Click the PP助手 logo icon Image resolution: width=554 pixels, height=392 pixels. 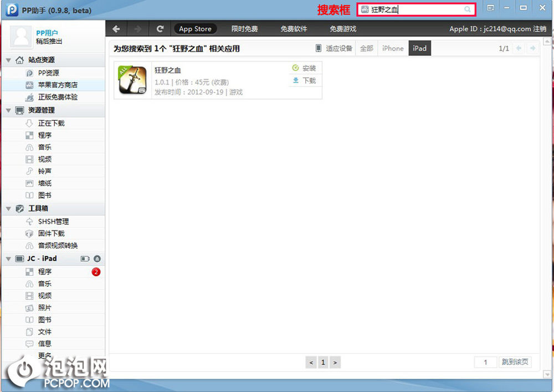12,9
